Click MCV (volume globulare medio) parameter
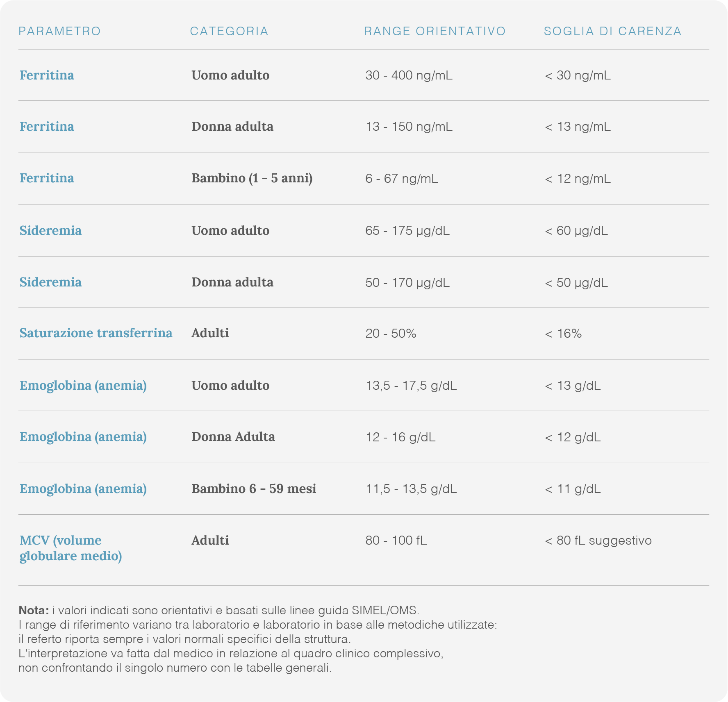The image size is (728, 702). [x=71, y=548]
